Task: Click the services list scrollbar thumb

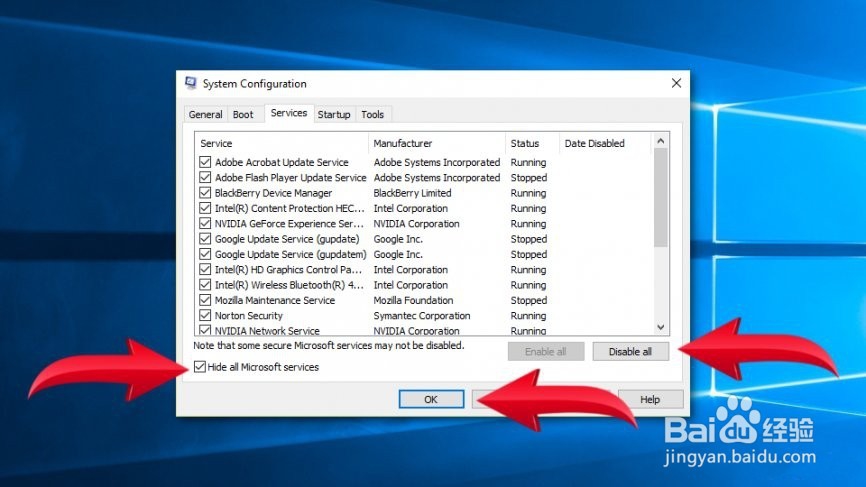Action: click(x=661, y=198)
